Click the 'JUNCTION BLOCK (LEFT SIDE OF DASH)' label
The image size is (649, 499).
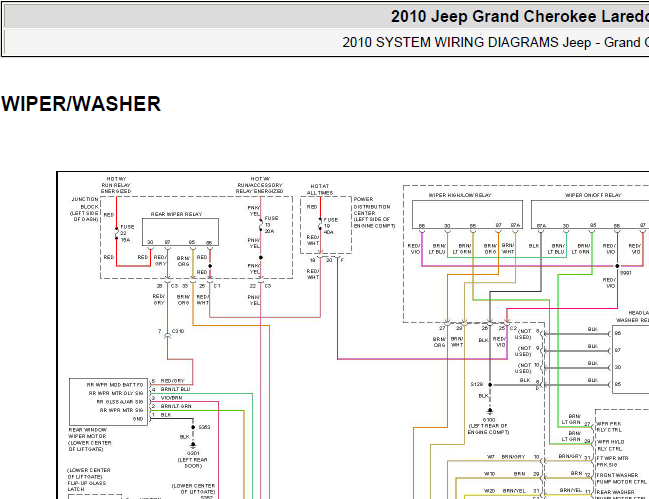pyautogui.click(x=85, y=209)
